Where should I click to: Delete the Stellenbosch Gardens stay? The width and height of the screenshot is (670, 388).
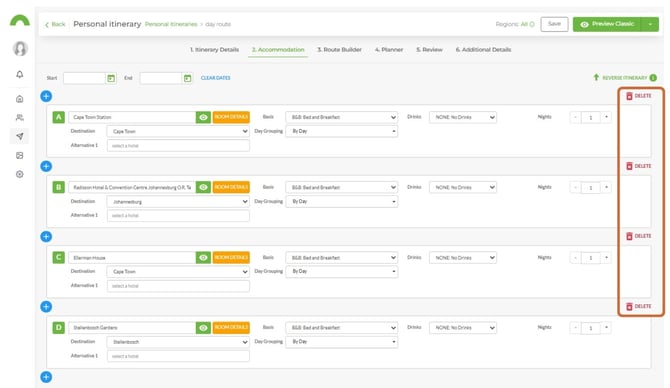639,306
